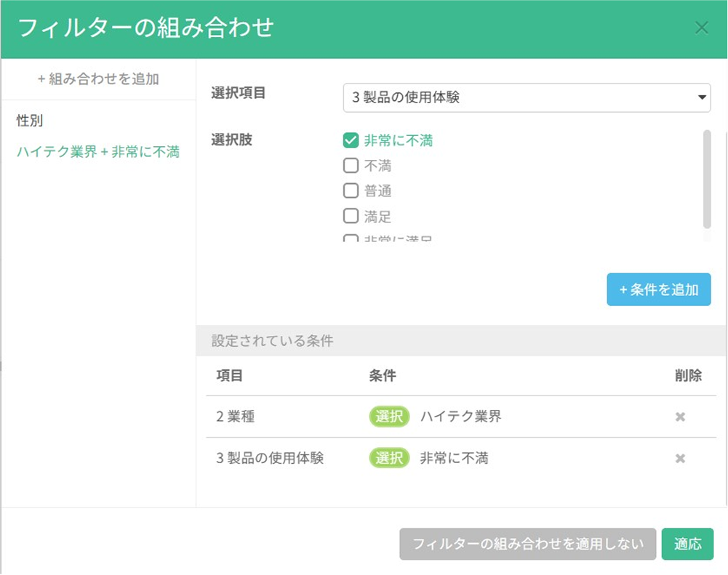Click + 組み合わせを追加
The width and height of the screenshot is (728, 575).
(98, 79)
